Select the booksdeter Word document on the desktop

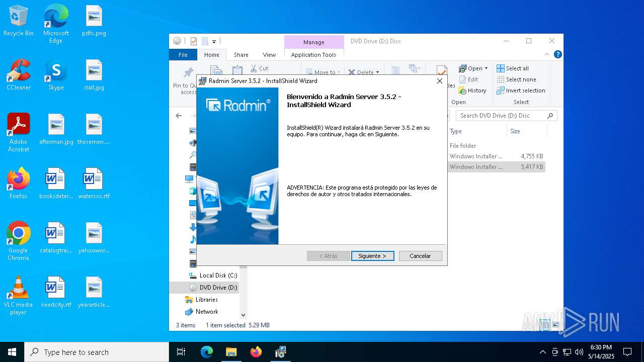coord(56,184)
